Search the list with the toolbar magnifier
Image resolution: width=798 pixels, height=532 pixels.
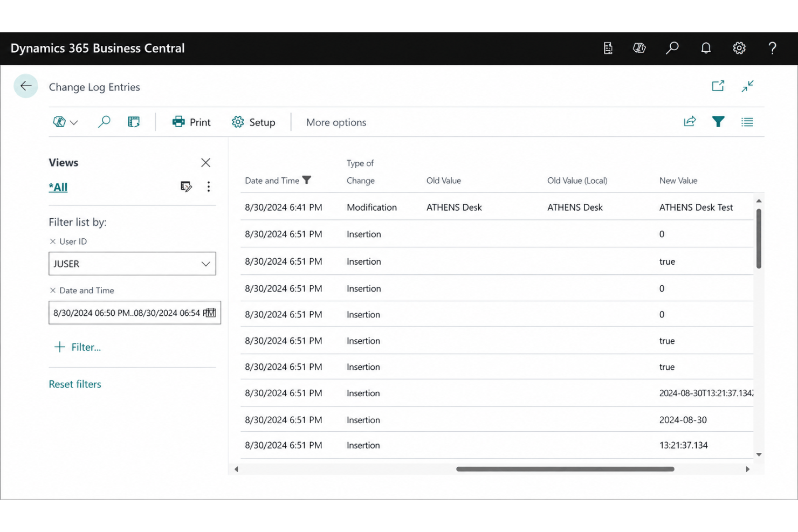click(104, 122)
